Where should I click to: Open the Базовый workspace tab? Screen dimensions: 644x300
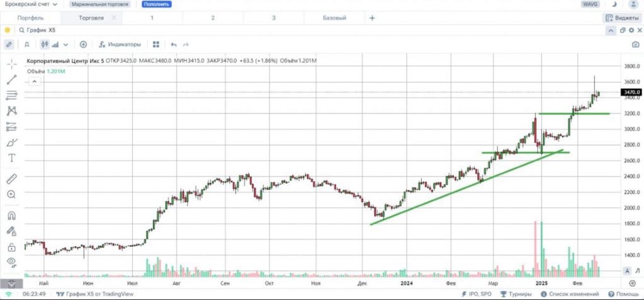pos(334,18)
